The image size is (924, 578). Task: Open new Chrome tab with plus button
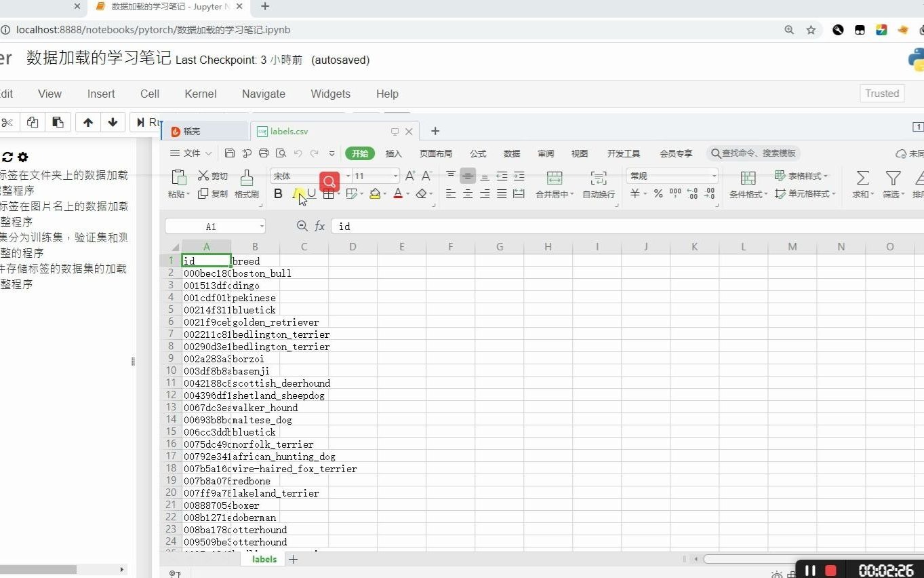point(265,7)
